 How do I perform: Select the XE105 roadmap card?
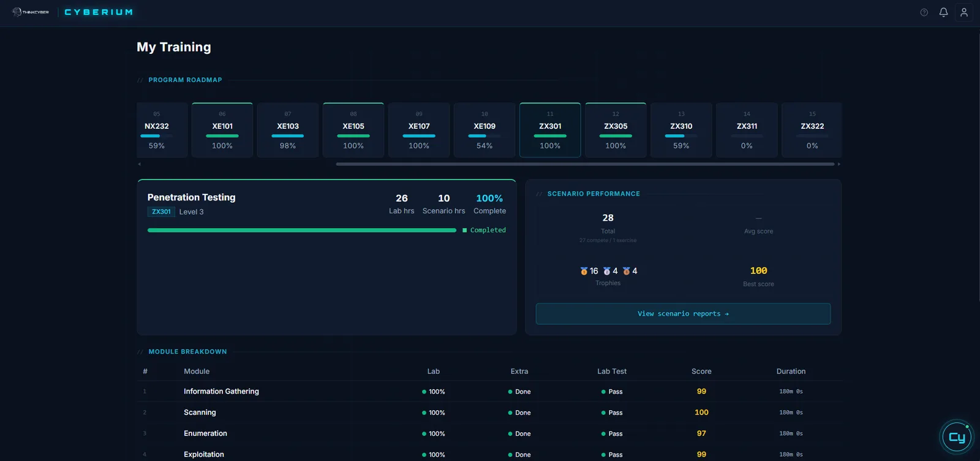(x=353, y=130)
